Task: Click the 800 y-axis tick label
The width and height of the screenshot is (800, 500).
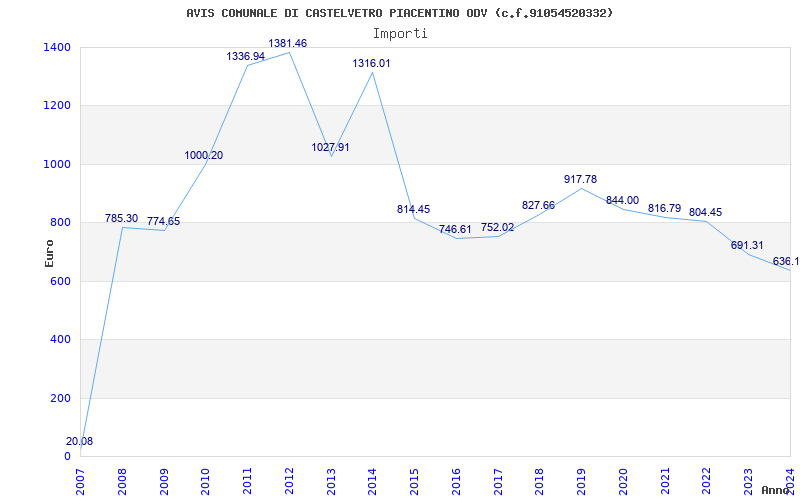Action: click(x=61, y=222)
